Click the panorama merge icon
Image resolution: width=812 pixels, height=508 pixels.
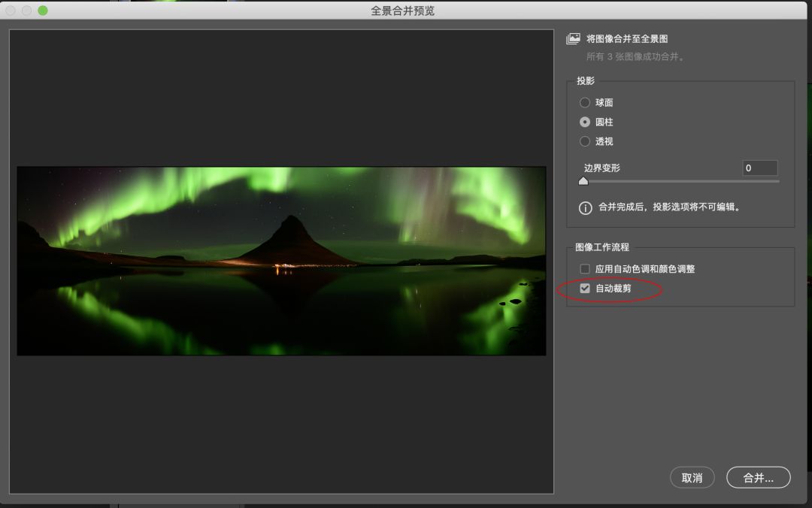pyautogui.click(x=574, y=38)
